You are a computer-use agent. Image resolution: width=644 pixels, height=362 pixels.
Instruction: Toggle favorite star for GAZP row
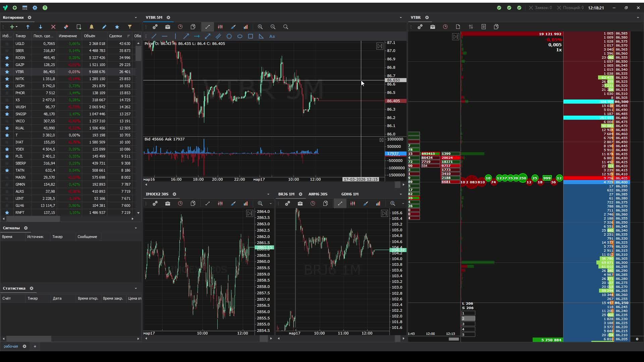click(7, 65)
